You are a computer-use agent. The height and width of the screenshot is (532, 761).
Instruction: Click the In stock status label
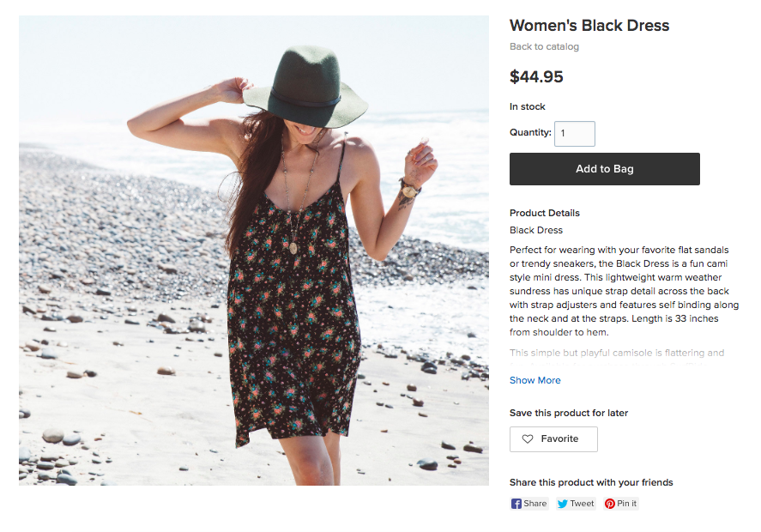pos(527,106)
